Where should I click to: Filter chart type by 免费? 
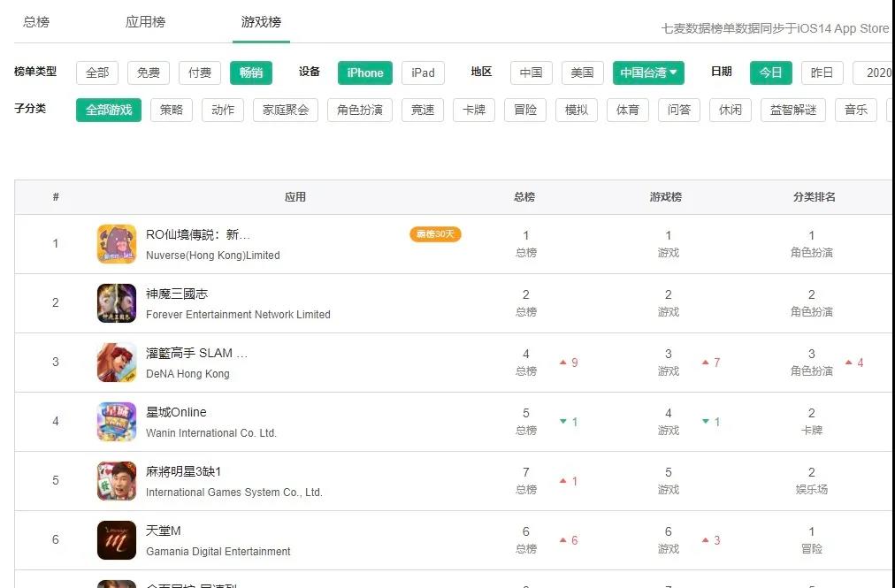pos(149,73)
